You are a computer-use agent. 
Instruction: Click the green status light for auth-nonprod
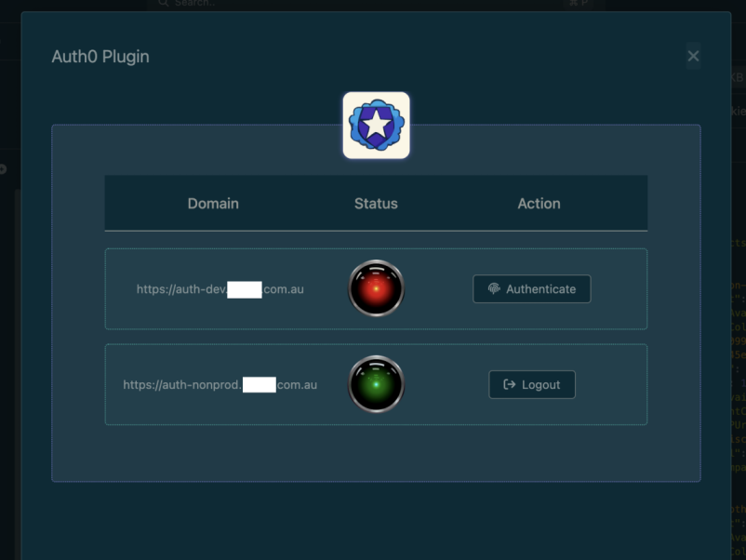376,384
